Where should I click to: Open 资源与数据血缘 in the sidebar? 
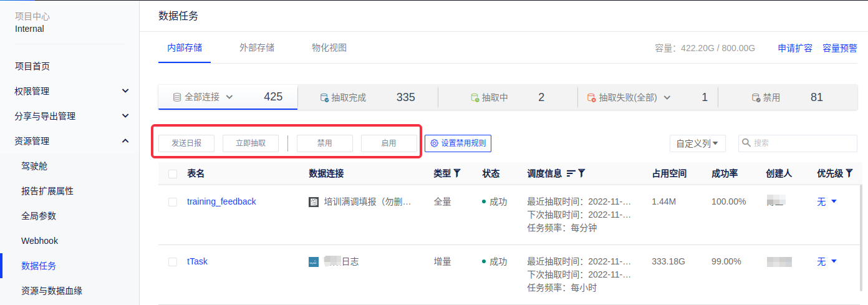tap(52, 291)
